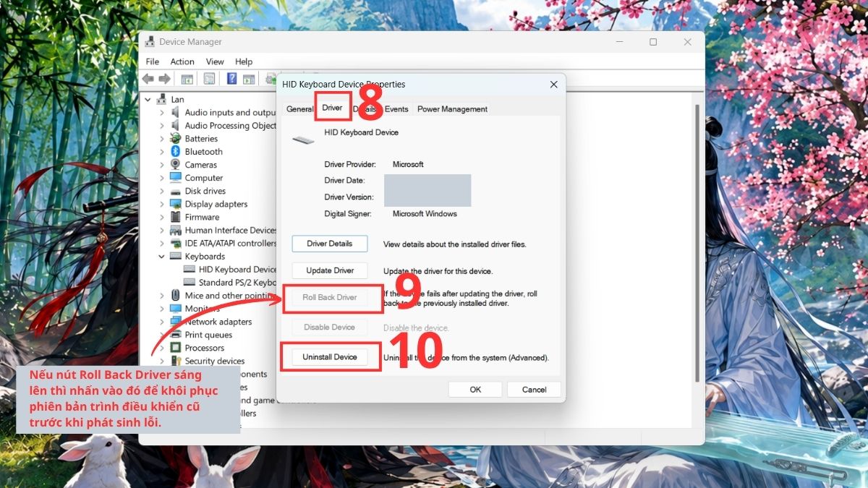Viewport: 868px width, 488px height.
Task: Collapse the Lan root computer node
Action: [148, 99]
